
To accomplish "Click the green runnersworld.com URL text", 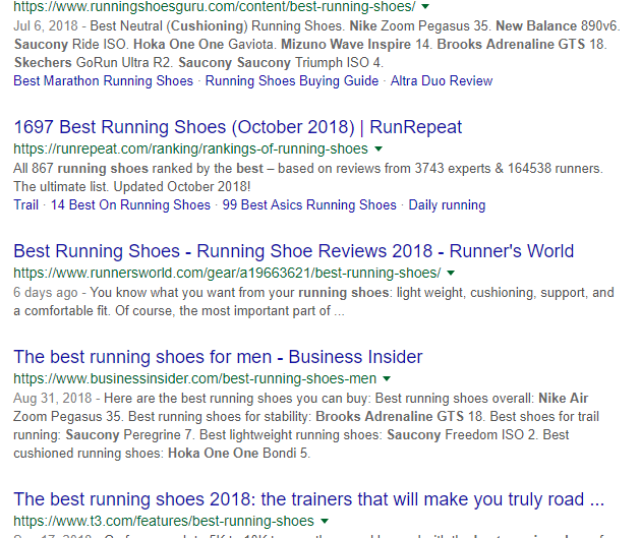I will (x=226, y=273).
